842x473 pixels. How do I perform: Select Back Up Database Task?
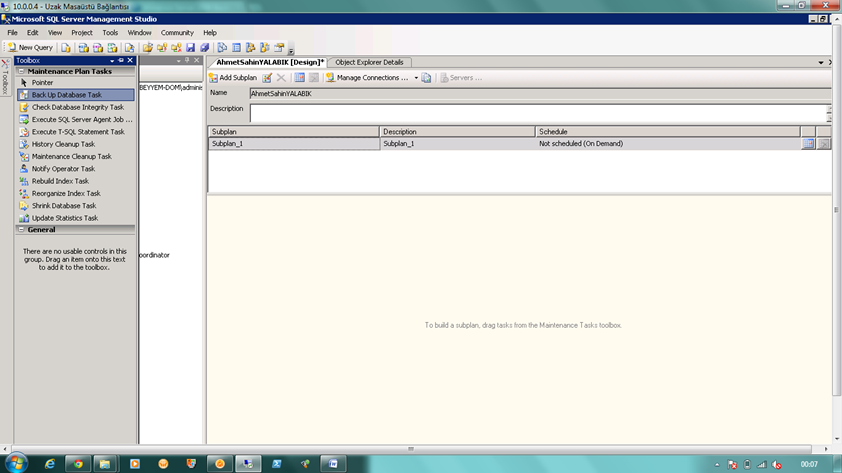pyautogui.click(x=75, y=95)
